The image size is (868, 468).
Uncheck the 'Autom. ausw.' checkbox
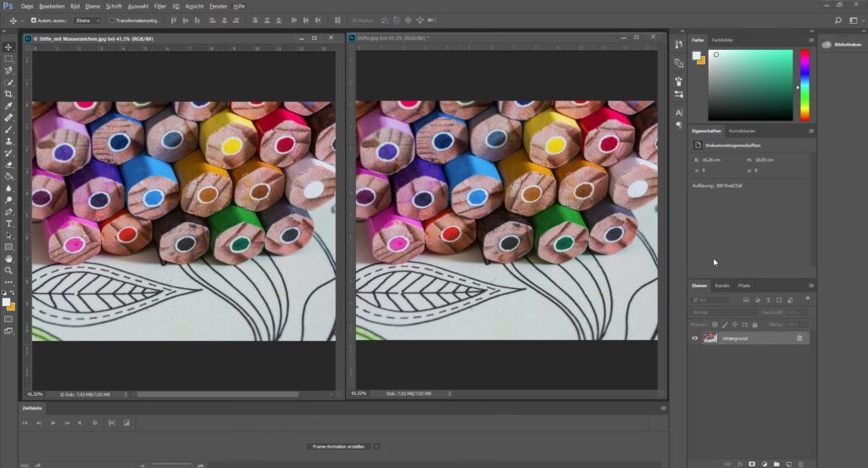pyautogui.click(x=34, y=20)
